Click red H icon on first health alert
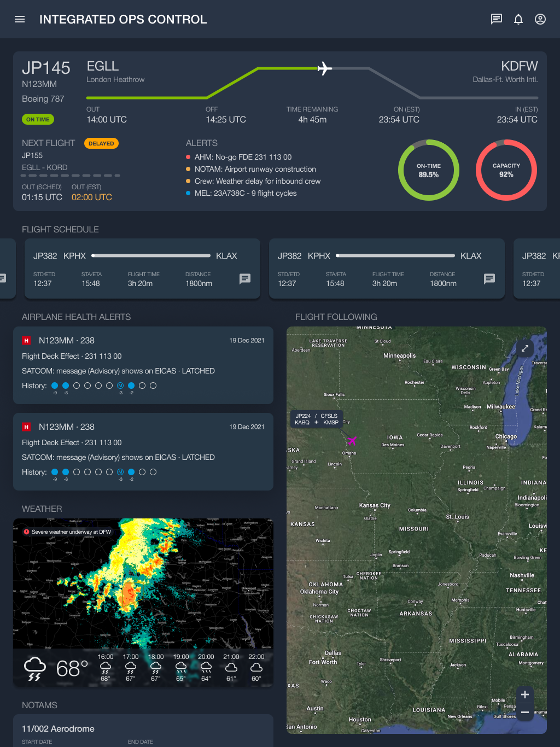 pyautogui.click(x=26, y=340)
